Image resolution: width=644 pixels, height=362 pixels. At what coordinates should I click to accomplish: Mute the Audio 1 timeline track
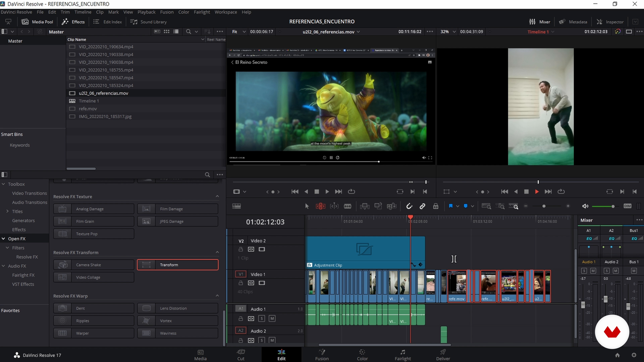click(x=272, y=319)
